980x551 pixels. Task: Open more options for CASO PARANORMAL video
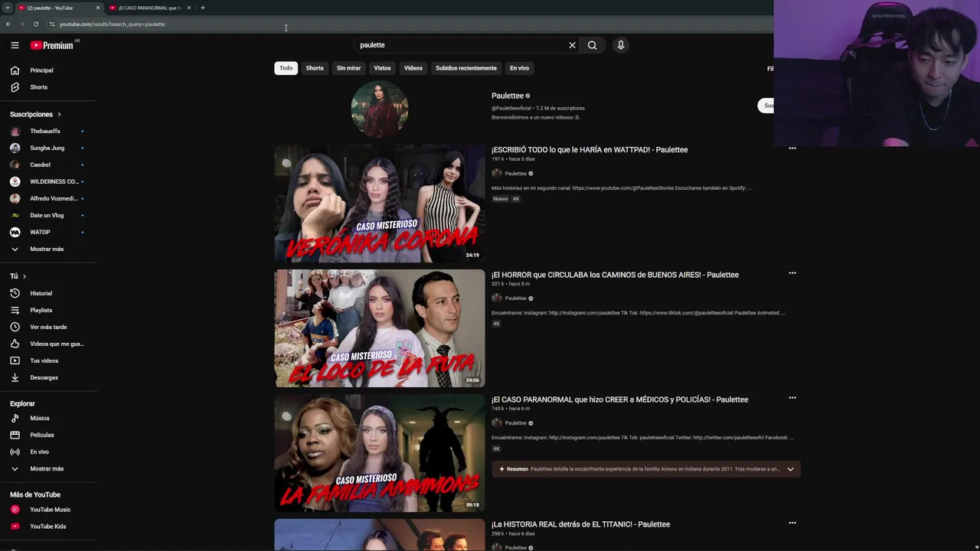(x=792, y=398)
